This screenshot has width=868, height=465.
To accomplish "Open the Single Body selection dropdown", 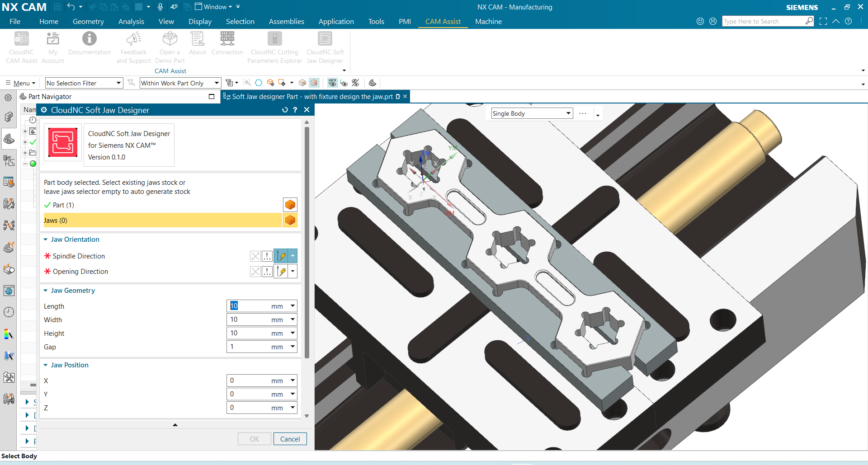I will click(532, 113).
